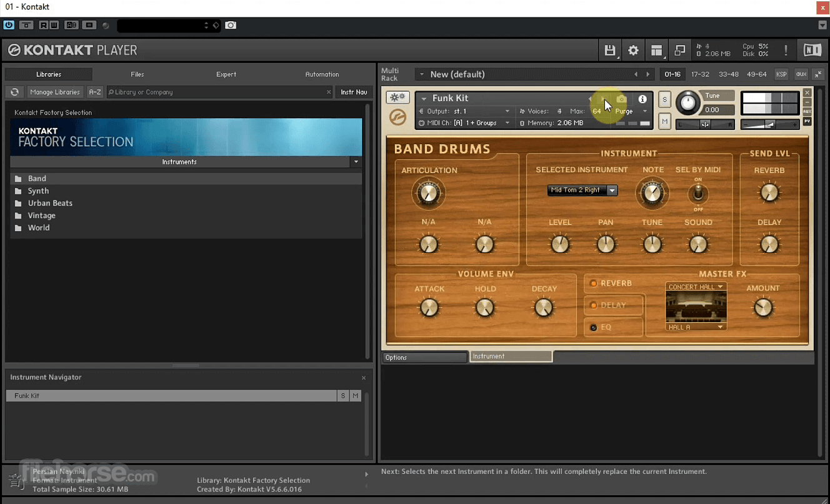Show Funk Kit instrument info icon
The width and height of the screenshot is (830, 504).
642,99
